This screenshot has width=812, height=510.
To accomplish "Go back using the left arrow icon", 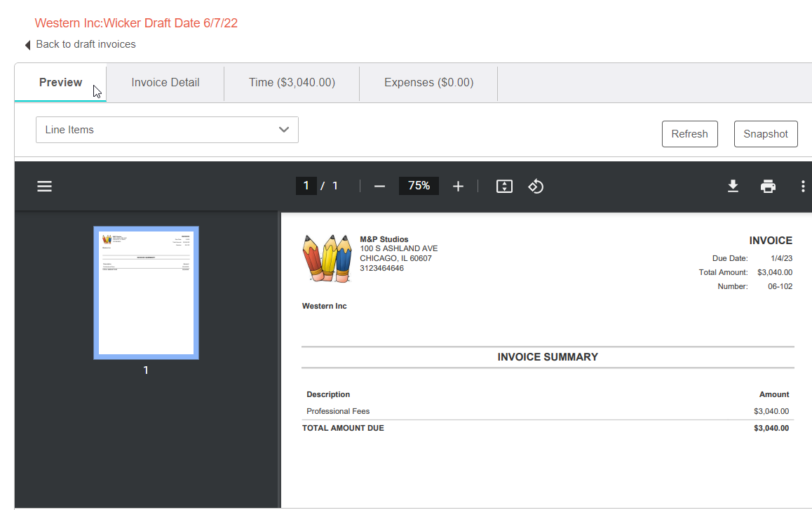I will (x=27, y=45).
